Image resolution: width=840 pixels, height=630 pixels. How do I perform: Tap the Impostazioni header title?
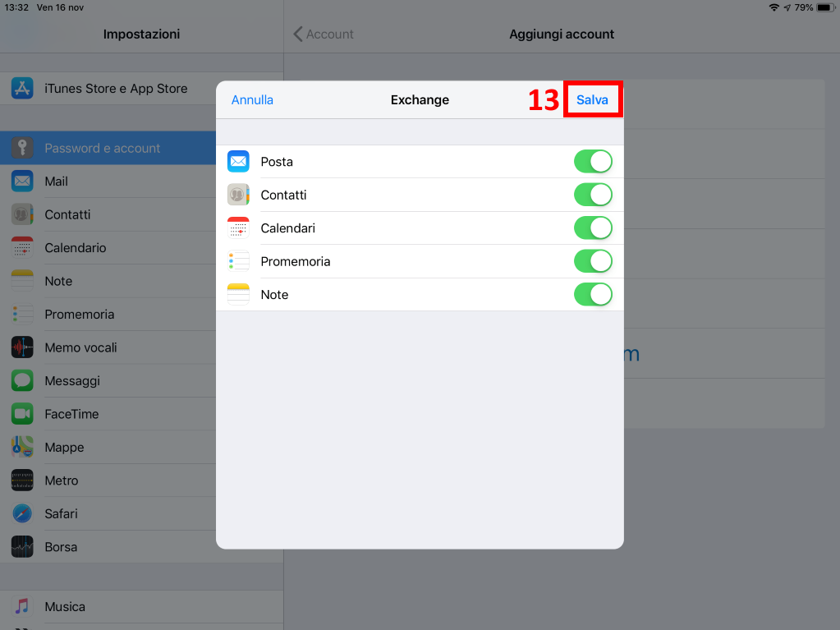141,34
